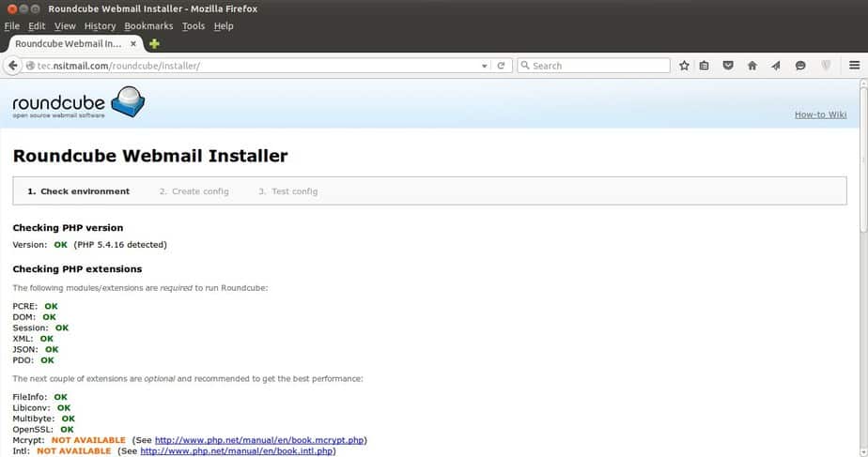Image resolution: width=868 pixels, height=457 pixels.
Task: Click the XML OK status
Action: point(47,339)
